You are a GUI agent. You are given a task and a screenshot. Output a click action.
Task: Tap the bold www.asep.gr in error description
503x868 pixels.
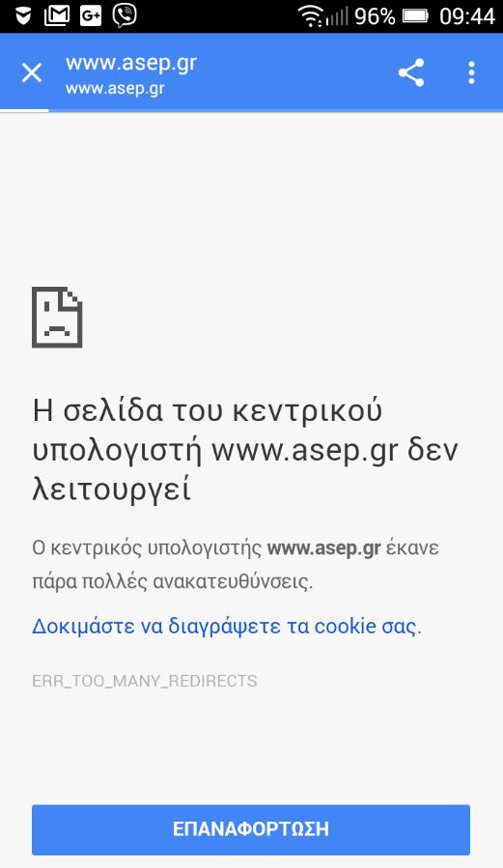click(323, 548)
